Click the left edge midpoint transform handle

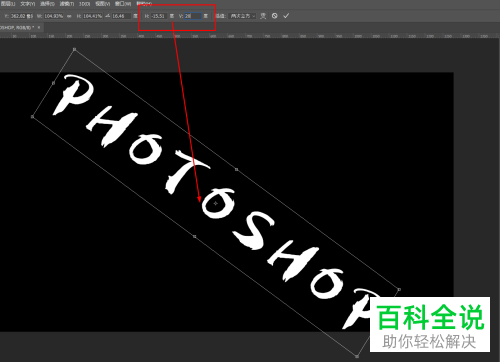(x=53, y=83)
